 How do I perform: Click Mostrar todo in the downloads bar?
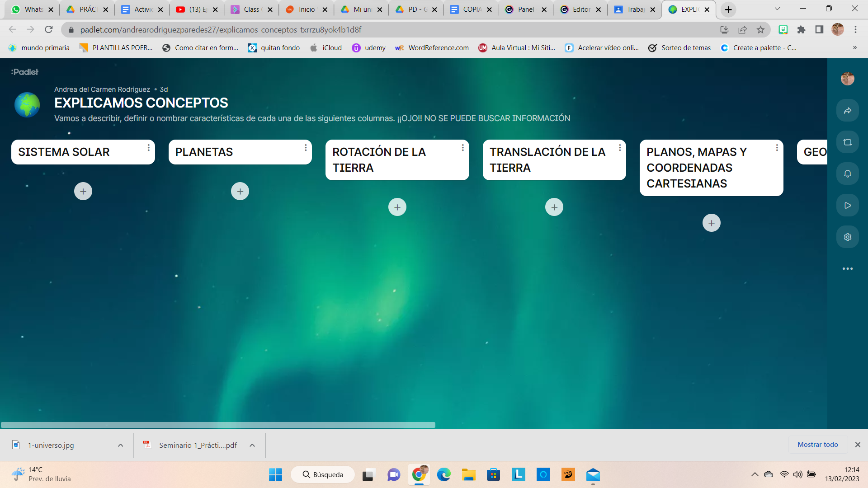[x=817, y=445]
